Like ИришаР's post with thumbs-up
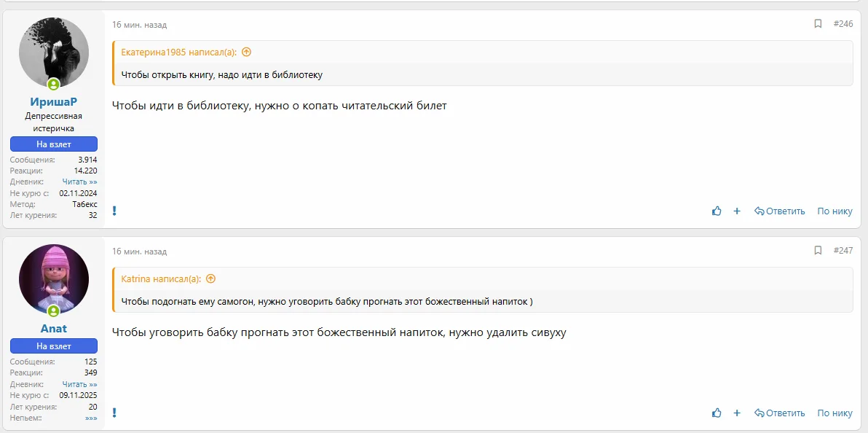 (717, 211)
